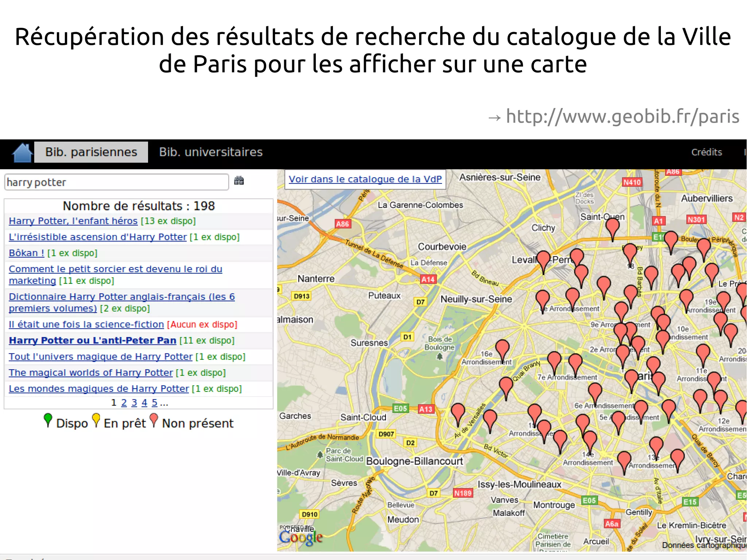Screen dimensions: 747x560
Task: Open the Bôkan ! result
Action: click(x=26, y=253)
